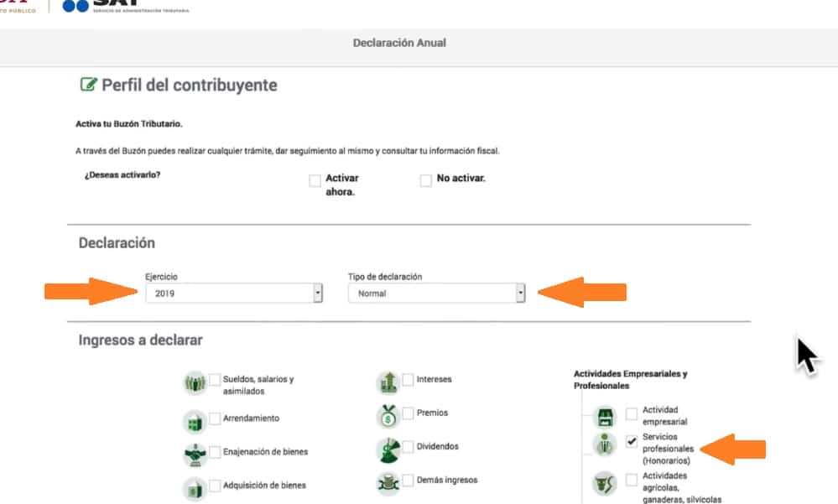Click the Arrendamiento building icon
The height and width of the screenshot is (504, 838).
(195, 419)
